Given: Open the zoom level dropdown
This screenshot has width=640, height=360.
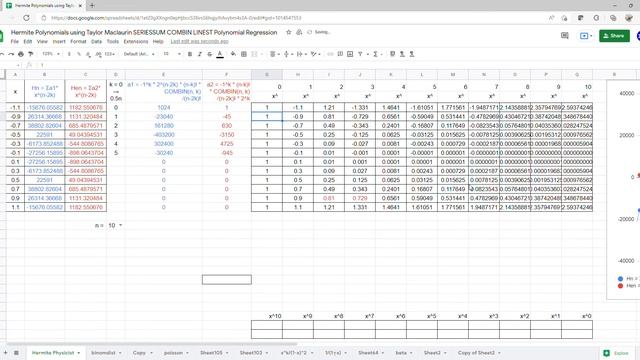Looking at the screenshot, I should pos(51,54).
